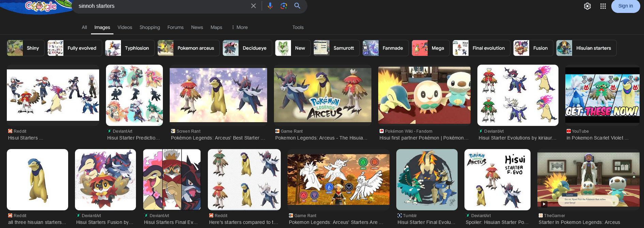Click the Tumblr source label

coord(410,215)
